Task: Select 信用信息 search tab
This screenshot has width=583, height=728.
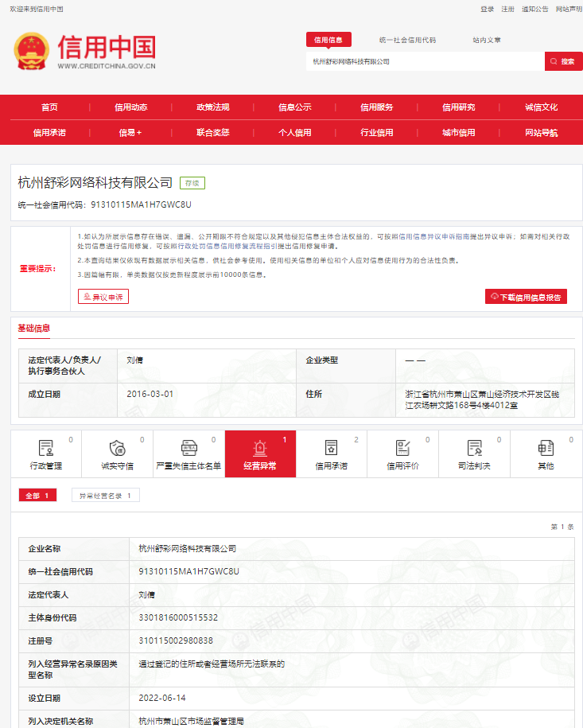Action: (328, 40)
